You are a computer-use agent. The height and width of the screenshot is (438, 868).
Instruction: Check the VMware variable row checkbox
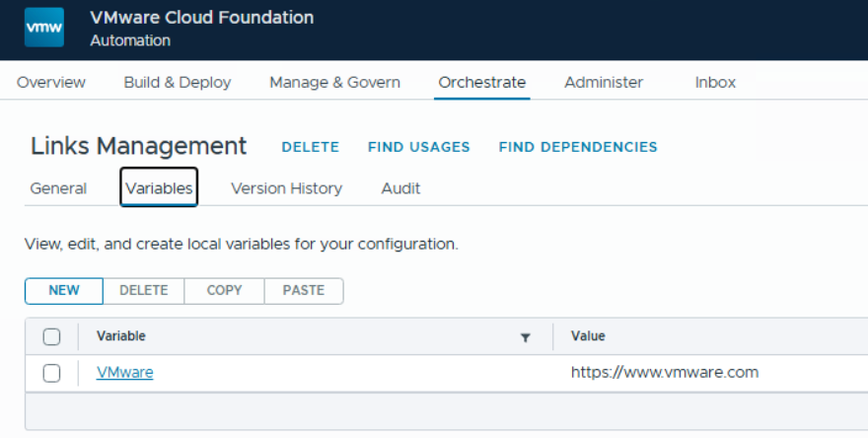(x=52, y=373)
